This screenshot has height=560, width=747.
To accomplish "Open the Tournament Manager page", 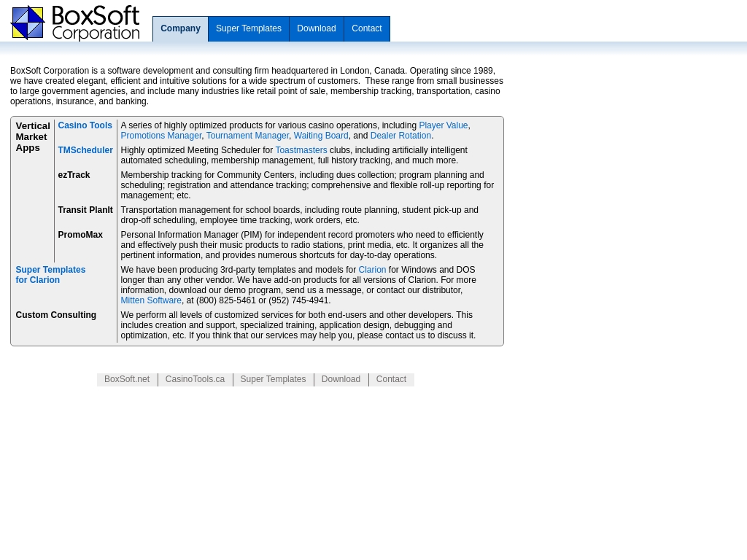I will (247, 136).
